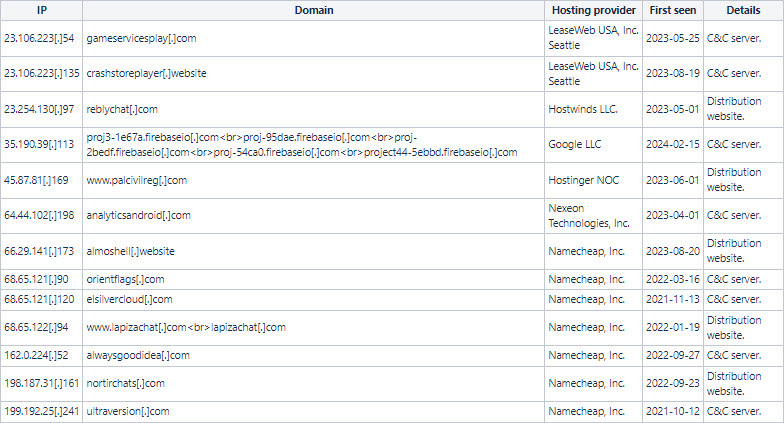Select the almoshell[.]website domain entry
This screenshot has width=784, height=423.
tap(131, 251)
